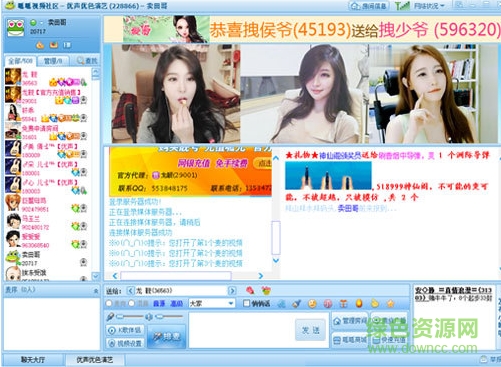Image resolution: width=501 pixels, height=367 pixels.
Task: Open third video stream with bookshelf
Action: pyautogui.click(x=432, y=94)
